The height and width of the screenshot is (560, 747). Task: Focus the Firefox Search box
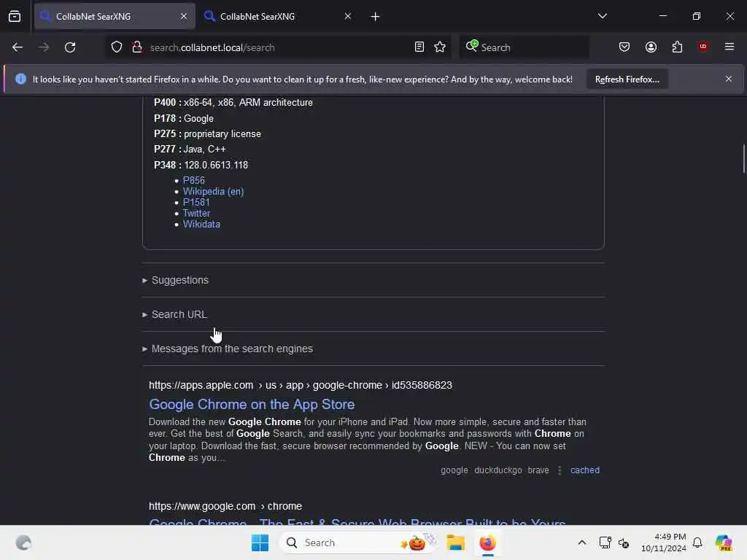point(524,47)
